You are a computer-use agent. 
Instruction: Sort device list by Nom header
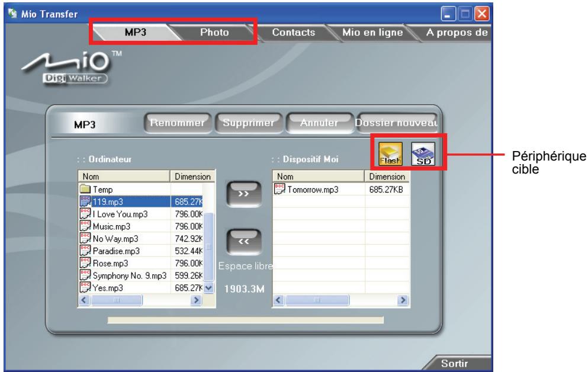click(x=319, y=177)
